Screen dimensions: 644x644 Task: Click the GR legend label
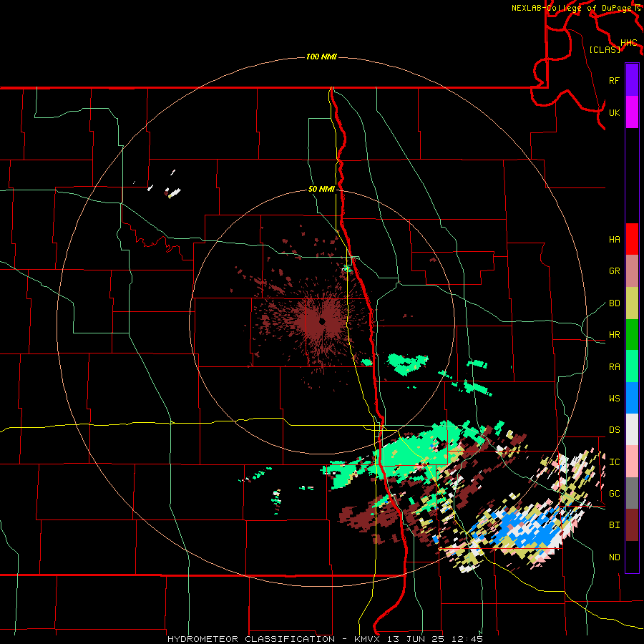[614, 271]
